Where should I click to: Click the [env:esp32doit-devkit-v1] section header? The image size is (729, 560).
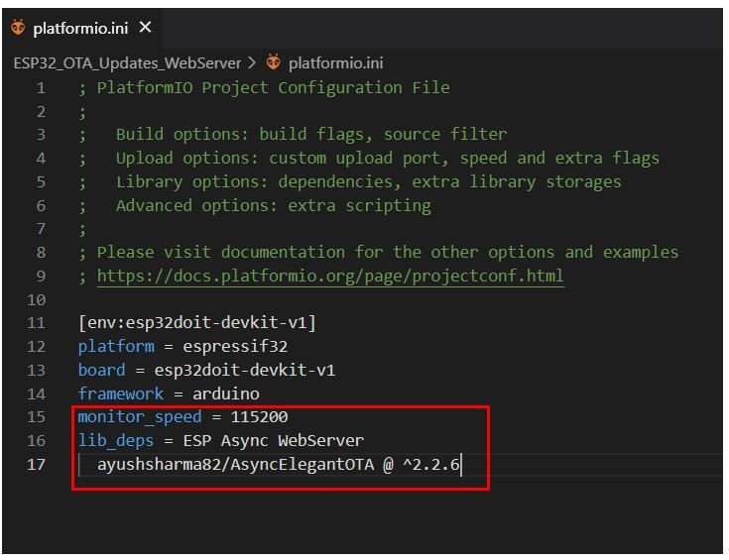197,322
